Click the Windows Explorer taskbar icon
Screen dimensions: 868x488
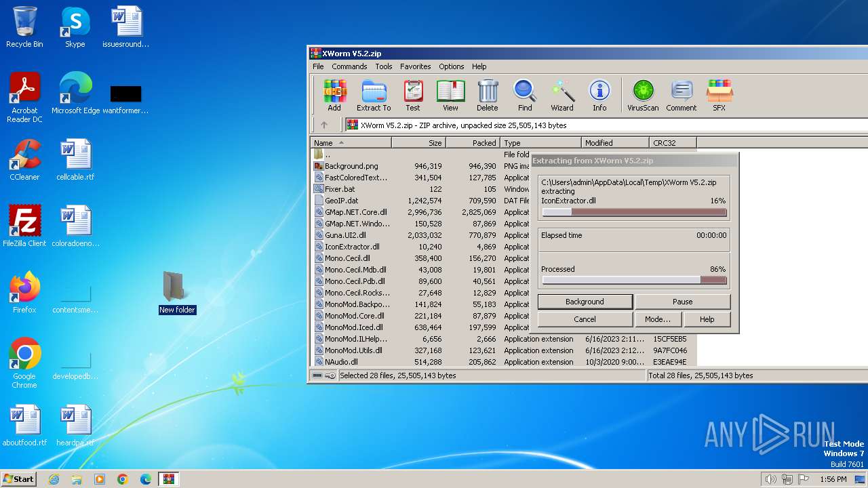click(77, 479)
